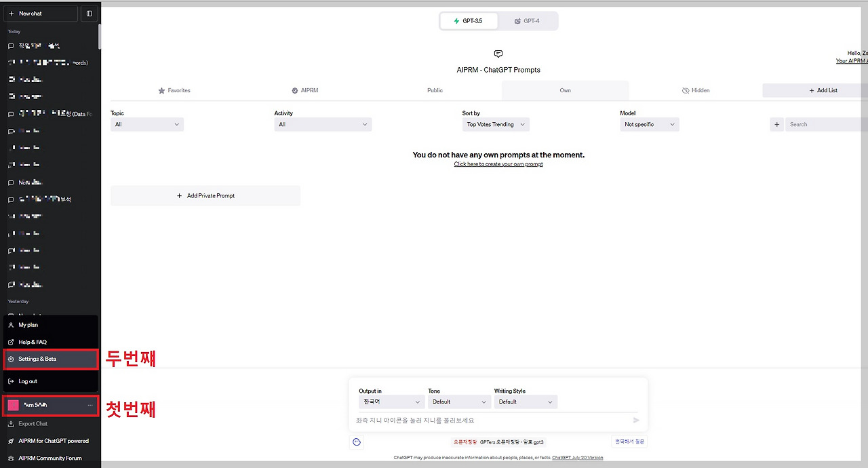Click the rocket icon beside AIPRM for ChatGPT
The image size is (868, 468).
point(11,441)
